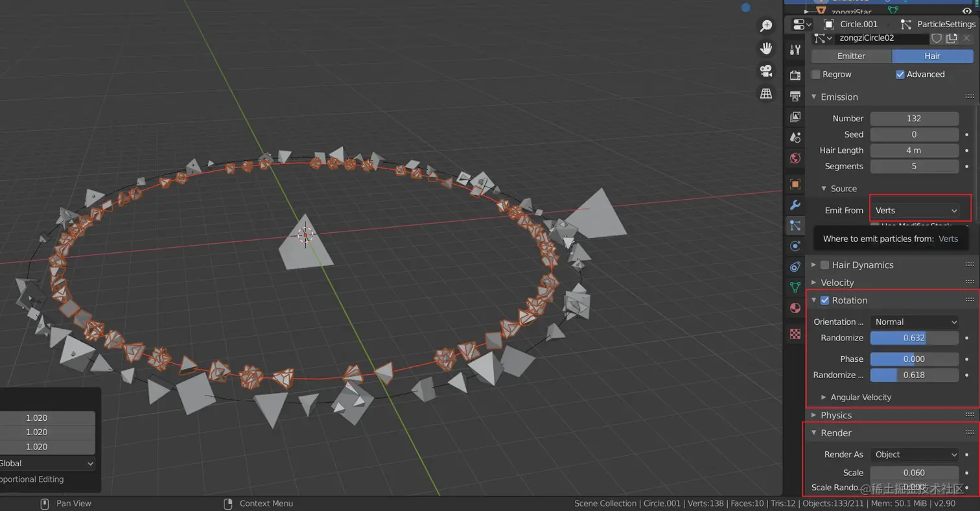The height and width of the screenshot is (511, 980).
Task: Open the Tool properties tab icon
Action: tap(795, 50)
